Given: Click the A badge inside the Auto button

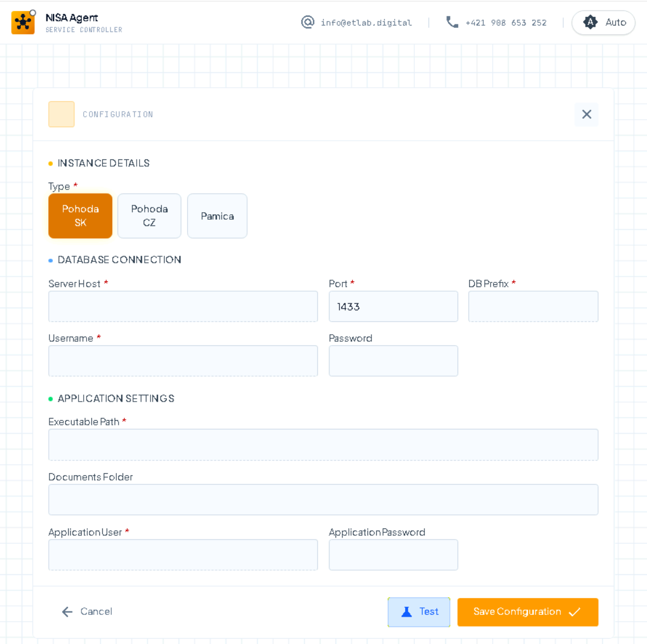Looking at the screenshot, I should pos(590,23).
